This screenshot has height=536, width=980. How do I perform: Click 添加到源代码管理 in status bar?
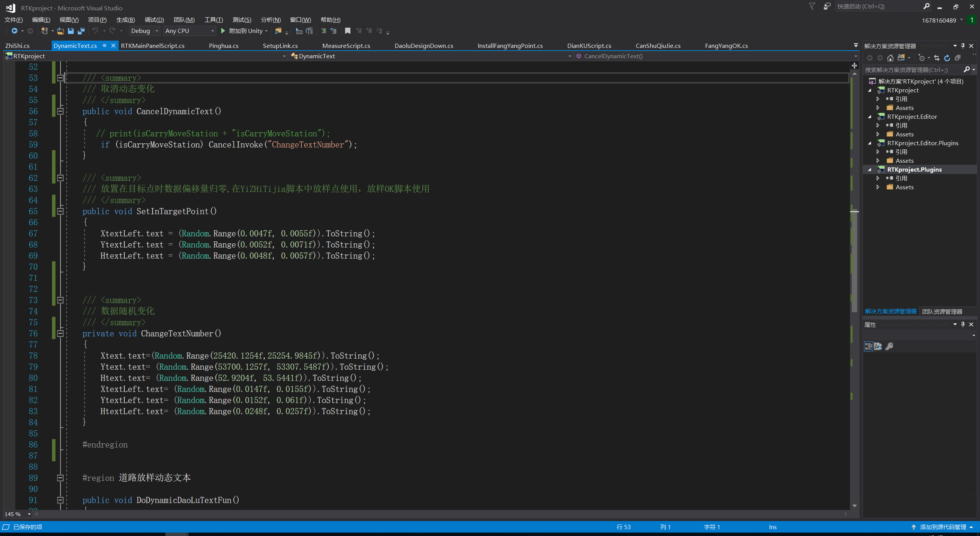click(943, 527)
